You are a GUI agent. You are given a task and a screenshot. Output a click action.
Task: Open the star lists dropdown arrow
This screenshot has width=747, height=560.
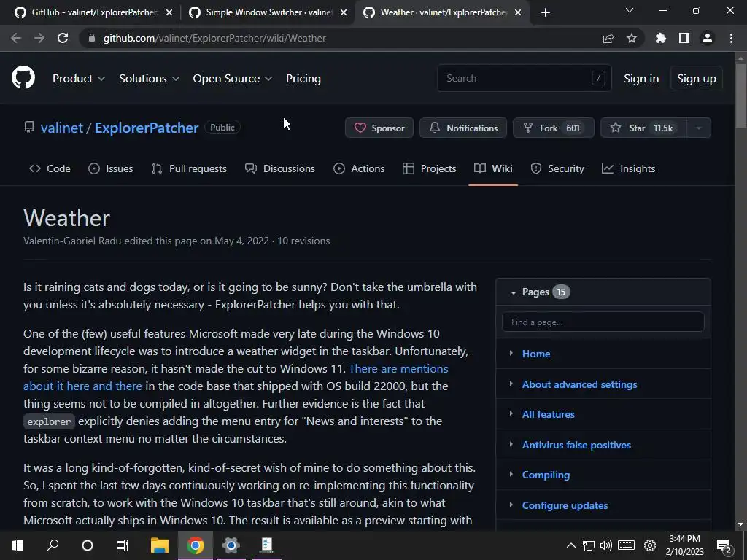(699, 128)
